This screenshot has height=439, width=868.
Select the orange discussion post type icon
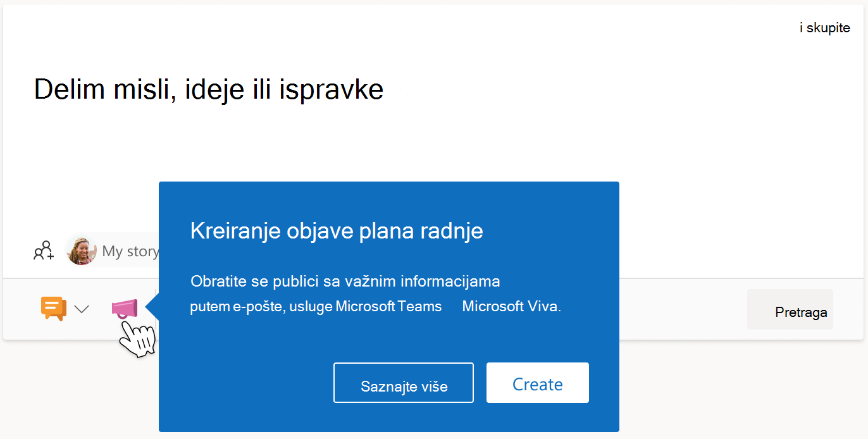[x=54, y=309]
